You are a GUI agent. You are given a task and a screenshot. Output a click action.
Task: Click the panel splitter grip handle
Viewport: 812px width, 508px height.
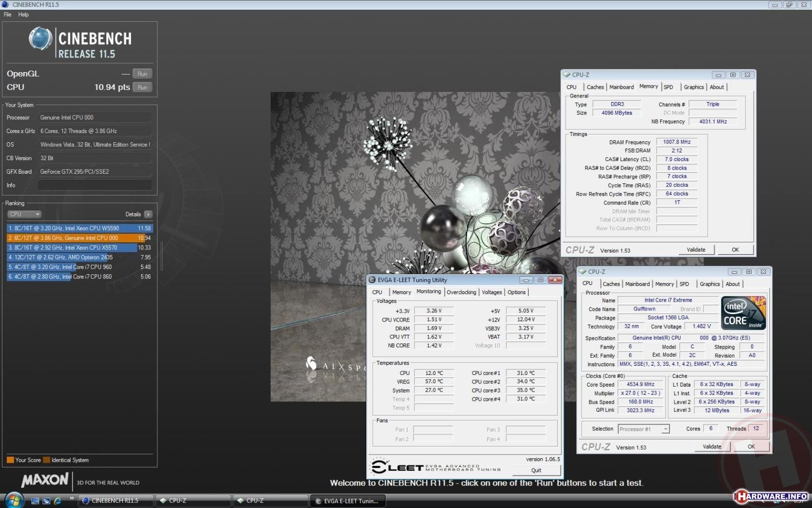(161, 256)
